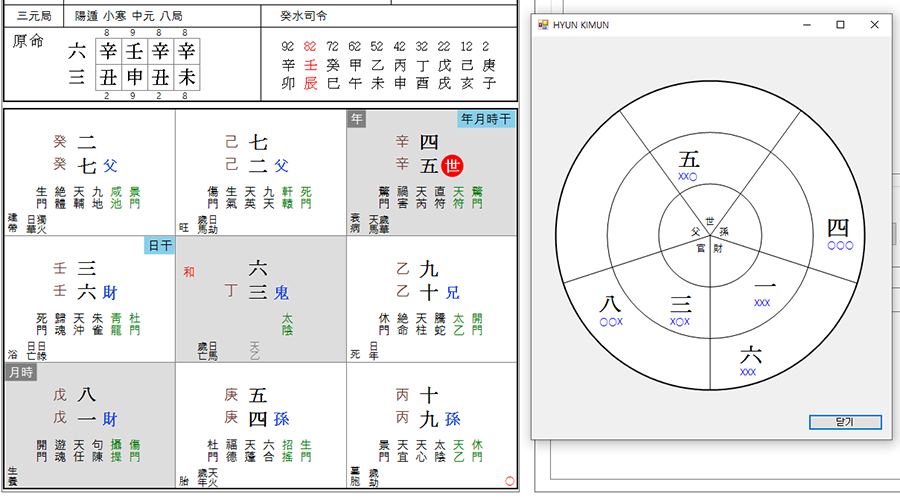Select the blue 年月時干 label
Image resolution: width=900 pixels, height=499 pixels.
pos(486,119)
